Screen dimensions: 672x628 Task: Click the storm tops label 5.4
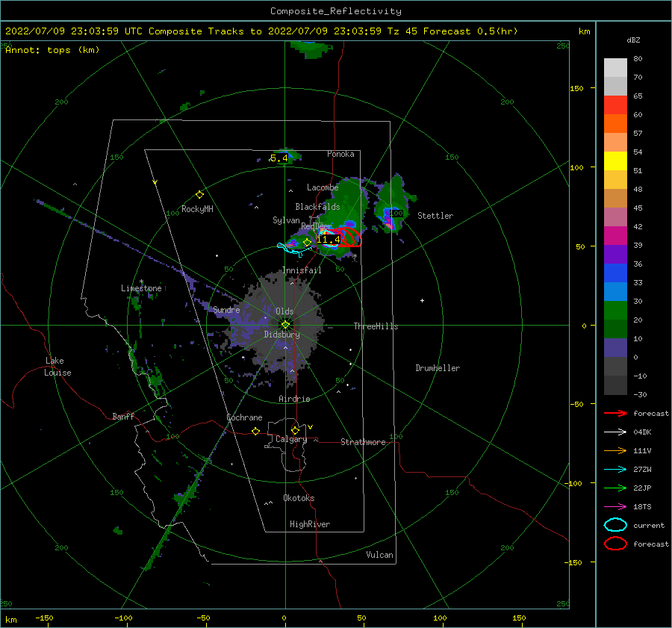pos(279,158)
